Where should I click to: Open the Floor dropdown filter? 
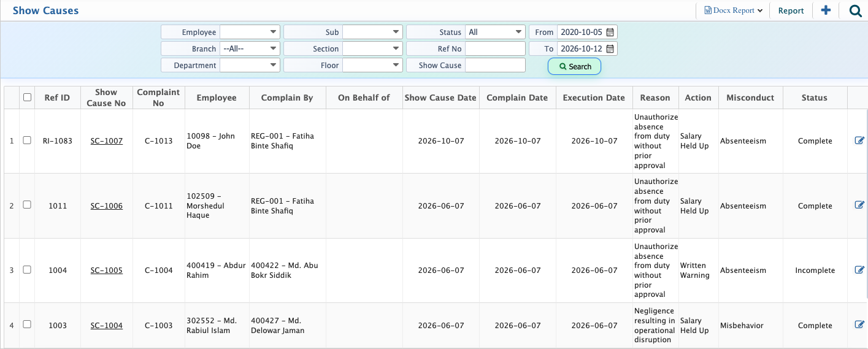(372, 65)
